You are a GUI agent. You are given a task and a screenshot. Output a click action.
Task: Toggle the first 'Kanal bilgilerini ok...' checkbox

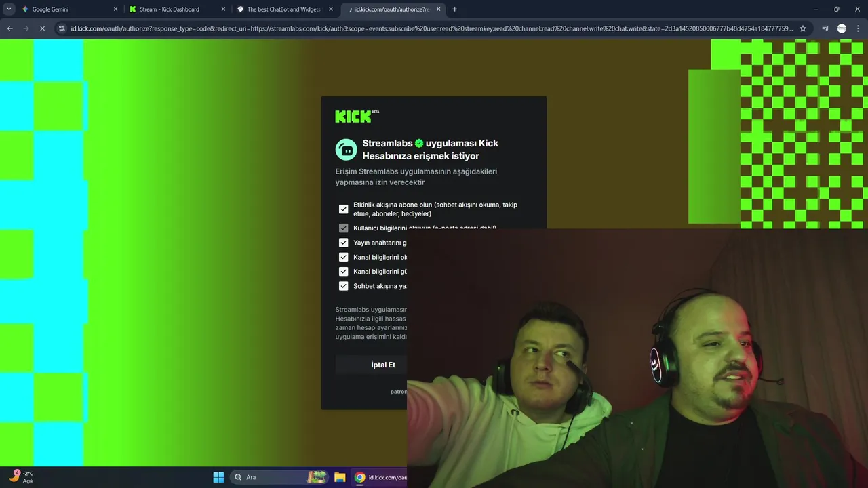(343, 257)
